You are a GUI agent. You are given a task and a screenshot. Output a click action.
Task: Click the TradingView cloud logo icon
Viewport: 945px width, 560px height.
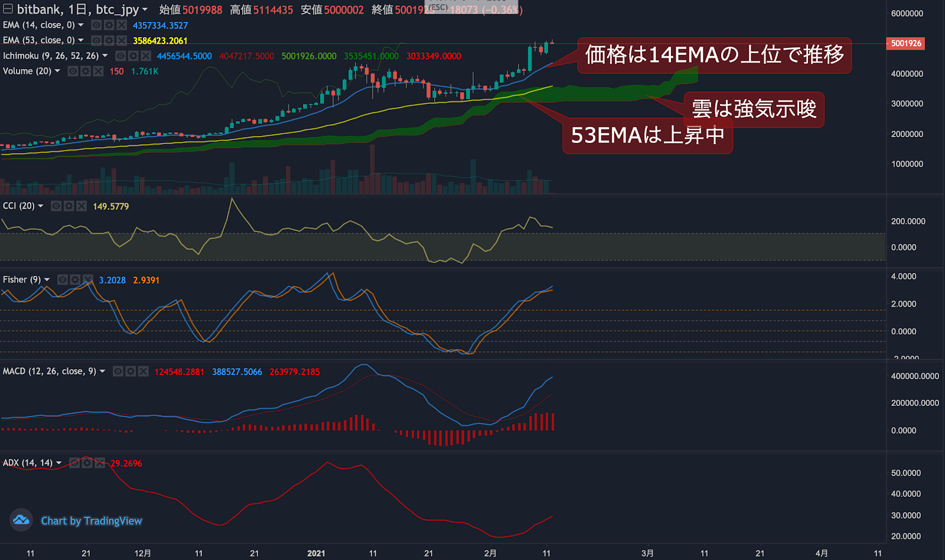click(x=21, y=520)
